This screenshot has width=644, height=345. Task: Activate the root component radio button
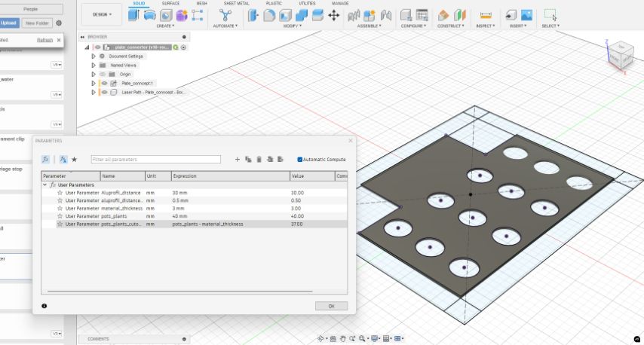pos(183,47)
